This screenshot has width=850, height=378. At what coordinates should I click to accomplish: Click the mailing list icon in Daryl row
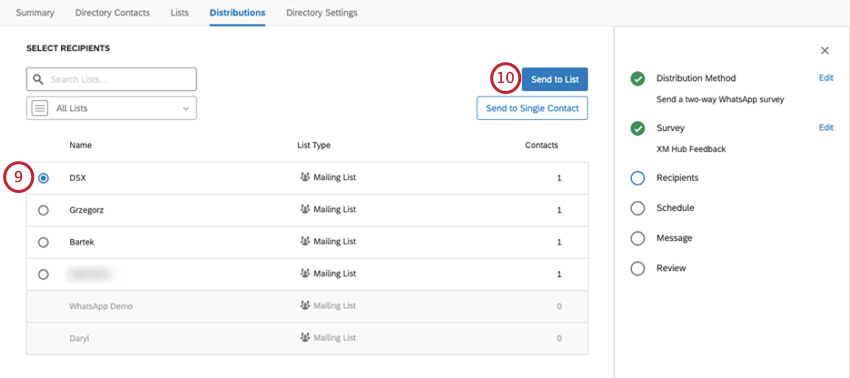click(x=305, y=337)
